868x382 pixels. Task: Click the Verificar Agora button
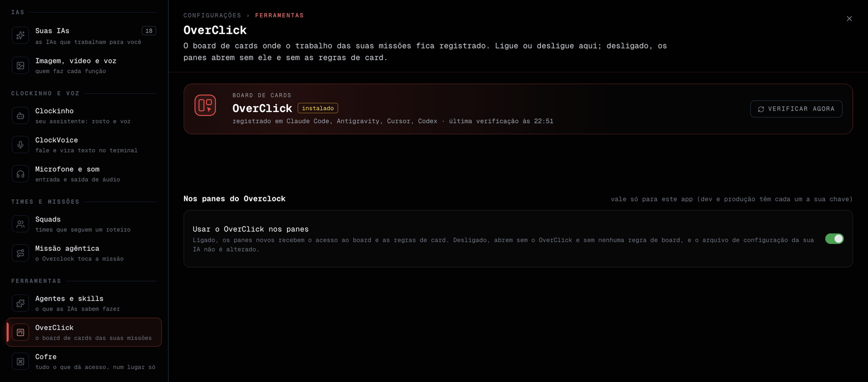[x=796, y=109]
